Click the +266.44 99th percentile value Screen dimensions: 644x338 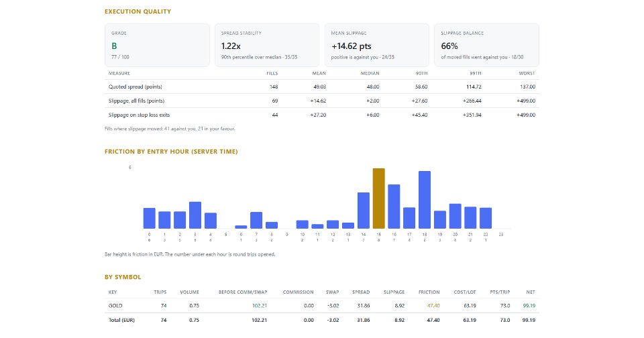pyautogui.click(x=472, y=101)
